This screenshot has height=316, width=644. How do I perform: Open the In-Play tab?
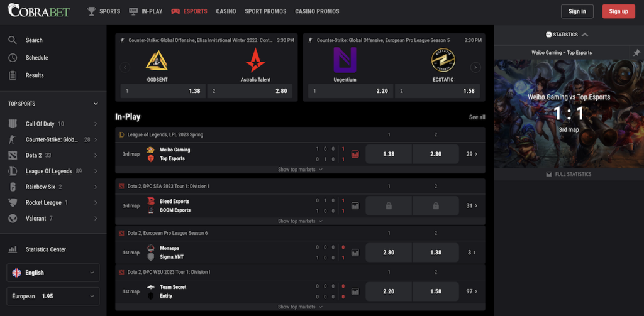point(146,11)
